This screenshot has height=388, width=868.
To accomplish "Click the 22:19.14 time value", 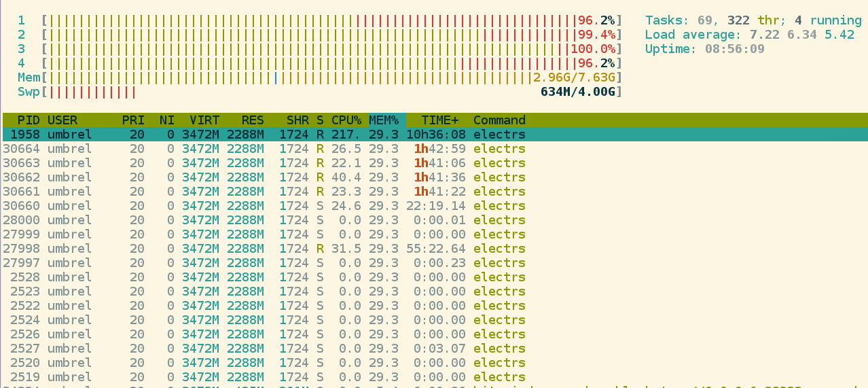I will click(436, 206).
